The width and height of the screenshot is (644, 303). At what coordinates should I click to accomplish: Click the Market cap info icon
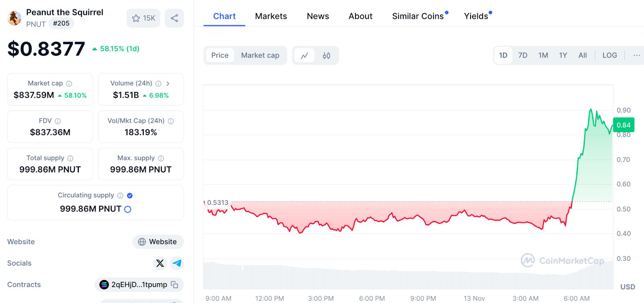[69, 83]
